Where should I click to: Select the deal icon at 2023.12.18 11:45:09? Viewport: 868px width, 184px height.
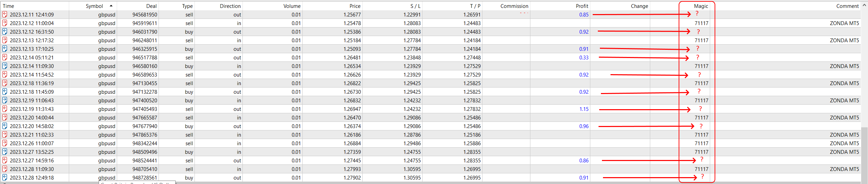pos(5,92)
